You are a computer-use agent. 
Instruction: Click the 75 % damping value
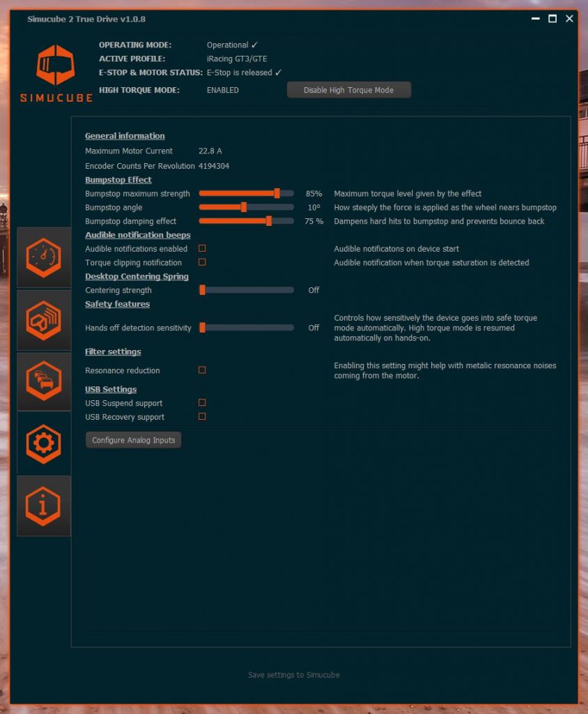click(x=314, y=221)
